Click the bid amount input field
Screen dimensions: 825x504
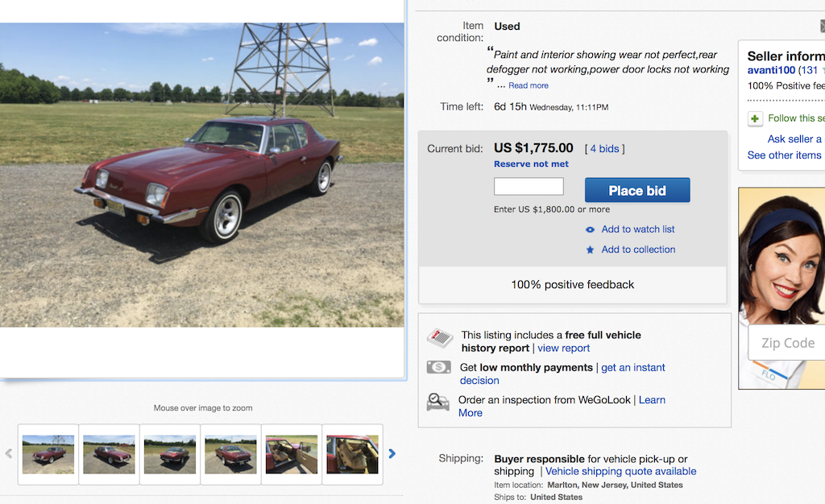[529, 187]
